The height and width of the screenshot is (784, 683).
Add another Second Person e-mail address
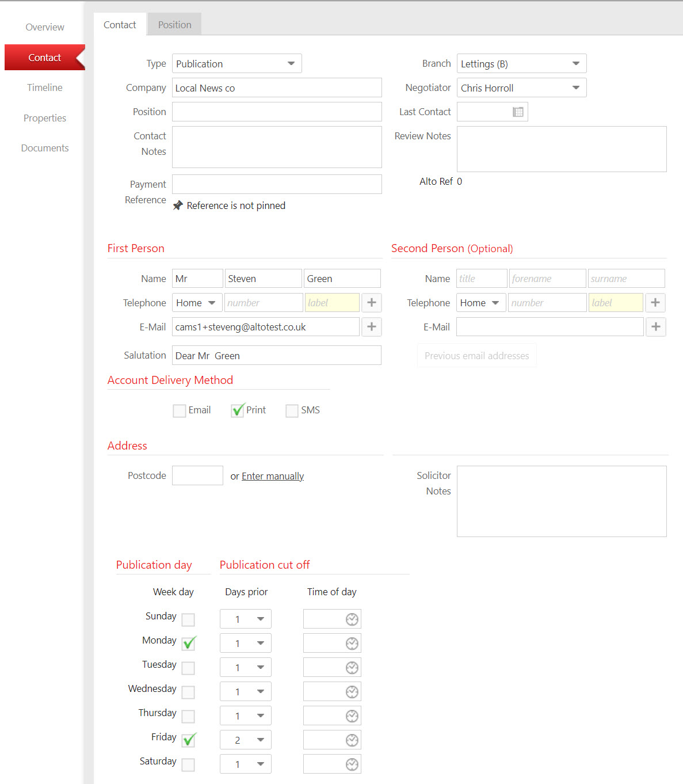[x=655, y=327]
